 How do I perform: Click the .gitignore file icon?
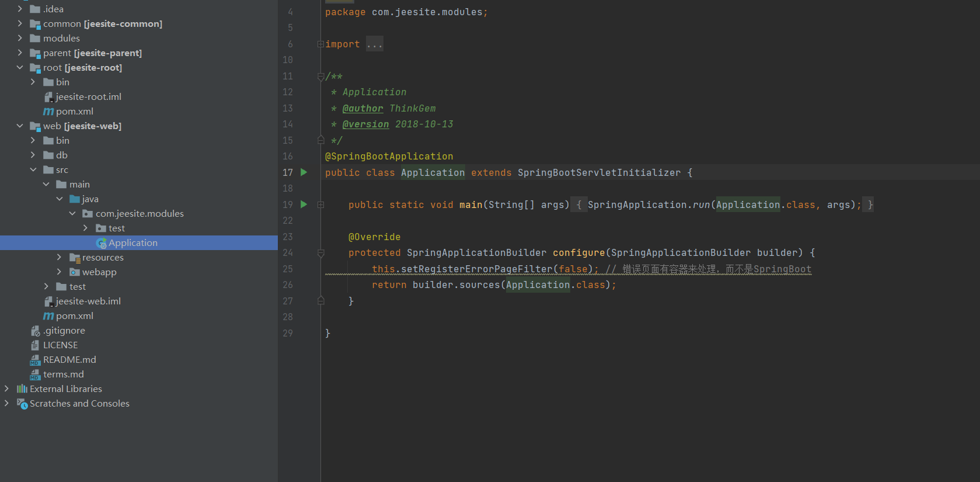tap(35, 331)
